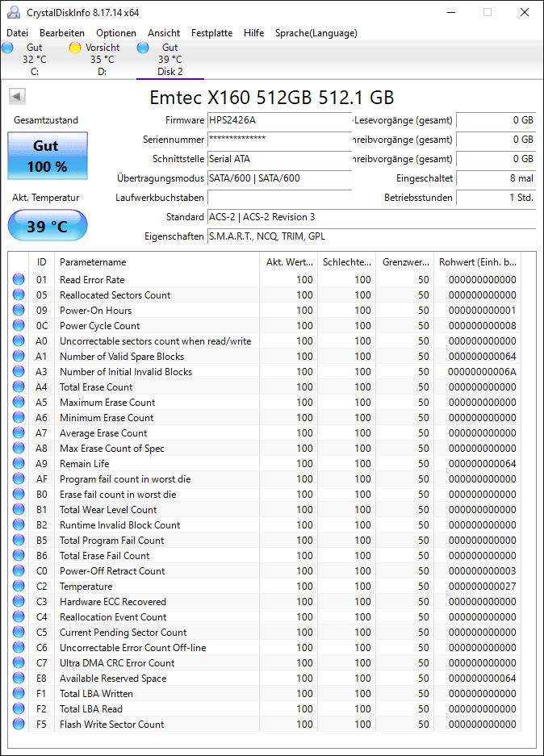The height and width of the screenshot is (756, 544).
Task: Open the Ansicht menu
Action: click(x=164, y=33)
